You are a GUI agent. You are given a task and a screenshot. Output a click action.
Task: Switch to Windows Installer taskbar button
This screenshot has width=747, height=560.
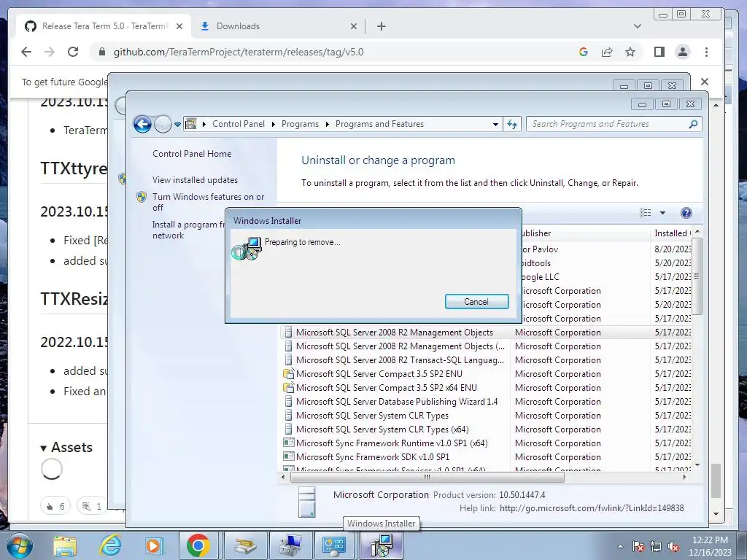(382, 546)
